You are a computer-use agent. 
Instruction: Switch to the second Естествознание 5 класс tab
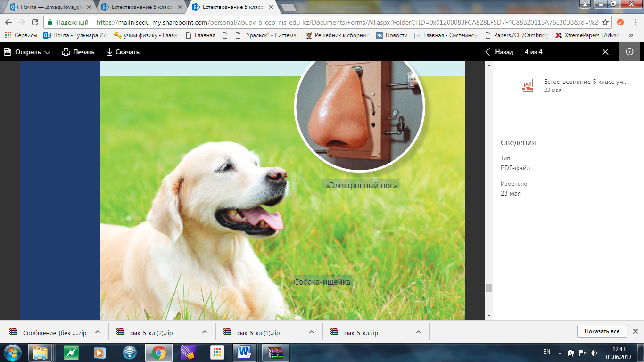point(142,7)
